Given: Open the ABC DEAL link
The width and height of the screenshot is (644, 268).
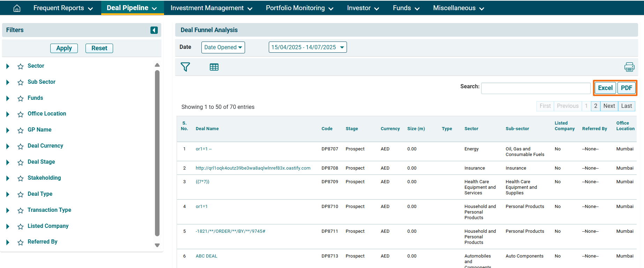Looking at the screenshot, I should click(206, 256).
